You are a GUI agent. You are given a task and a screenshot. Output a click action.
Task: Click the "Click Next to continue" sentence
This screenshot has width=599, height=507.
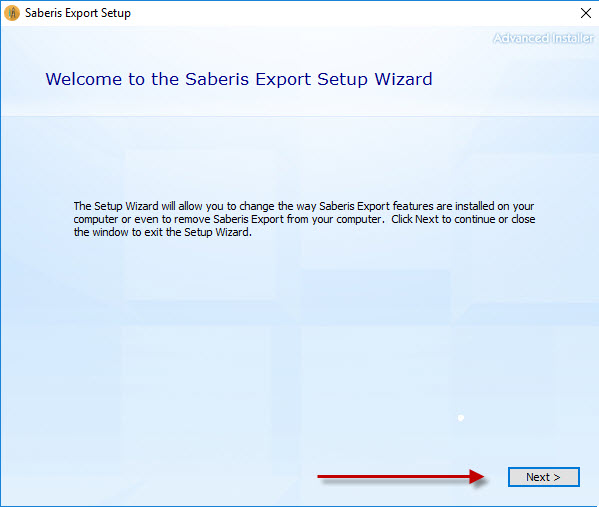point(443,219)
